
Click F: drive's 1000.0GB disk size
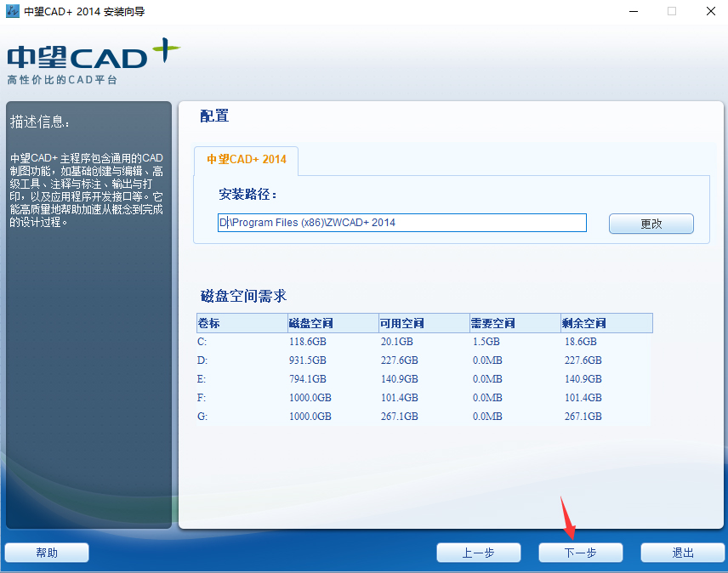pos(310,398)
